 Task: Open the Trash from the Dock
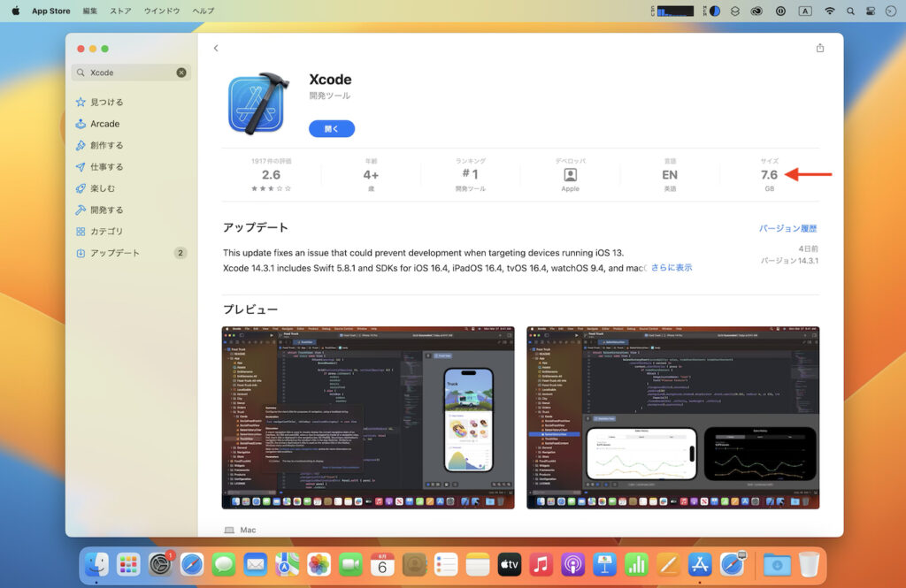pos(809,565)
